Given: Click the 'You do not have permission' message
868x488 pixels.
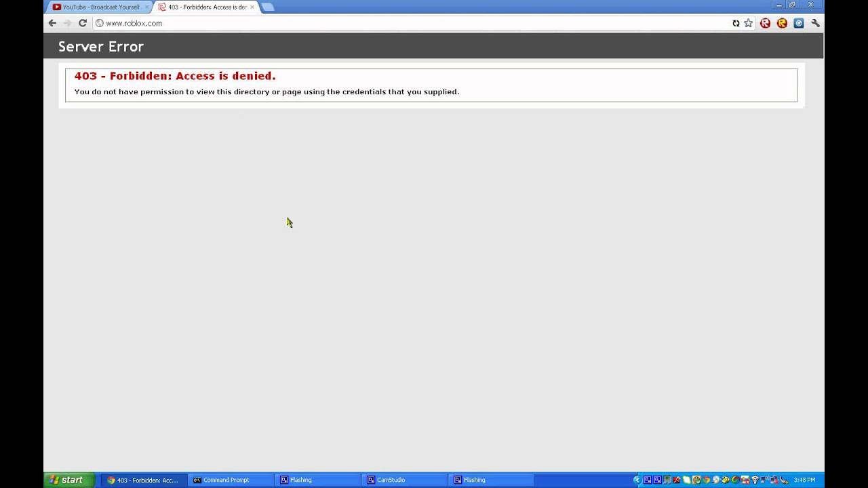Looking at the screenshot, I should point(267,91).
